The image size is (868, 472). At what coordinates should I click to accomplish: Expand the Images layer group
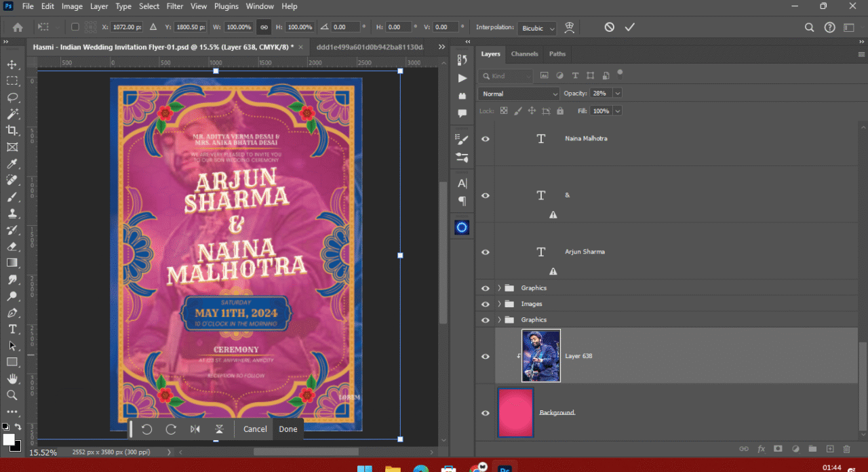pos(499,304)
